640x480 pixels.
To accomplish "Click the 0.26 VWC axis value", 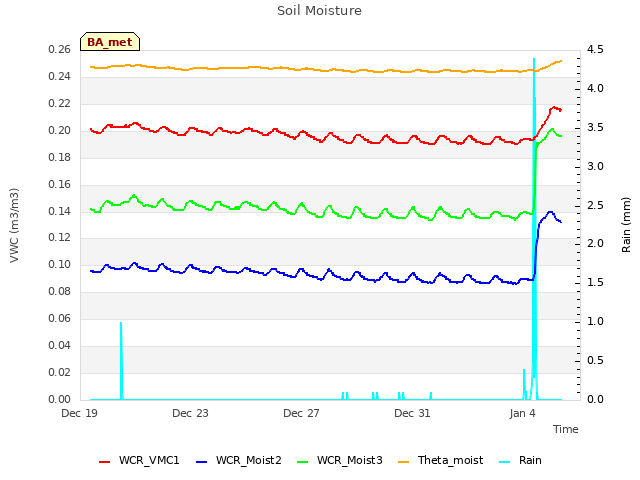I will pyautogui.click(x=60, y=49).
